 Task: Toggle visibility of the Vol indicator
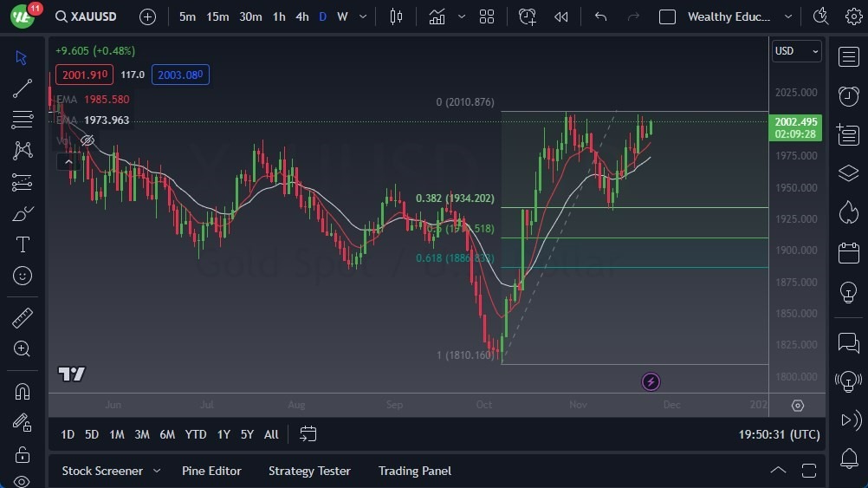click(87, 140)
